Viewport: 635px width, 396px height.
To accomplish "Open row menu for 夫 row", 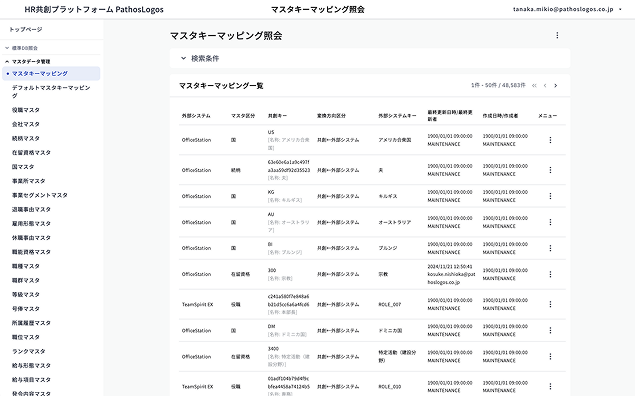I will 550,170.
